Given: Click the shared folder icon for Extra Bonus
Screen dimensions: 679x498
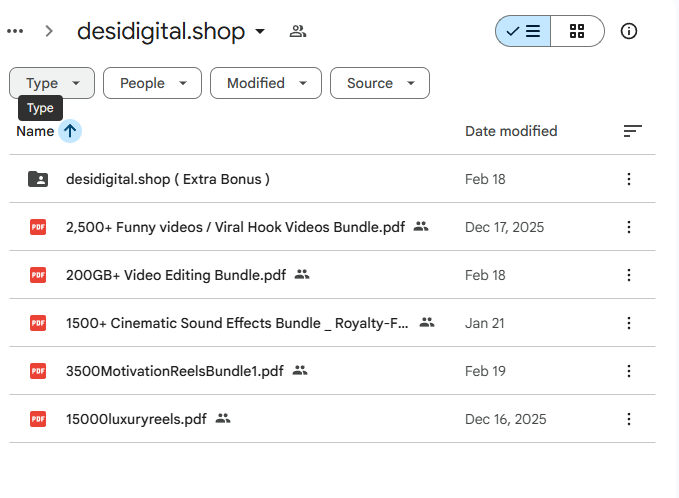Looking at the screenshot, I should (x=38, y=179).
